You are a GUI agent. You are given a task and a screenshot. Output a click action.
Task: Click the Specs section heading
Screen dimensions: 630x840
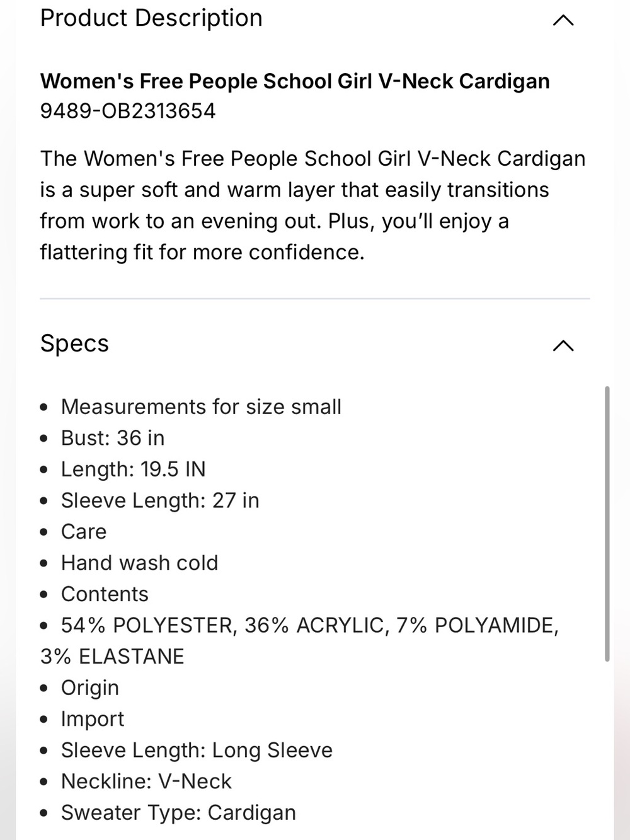[x=74, y=343]
